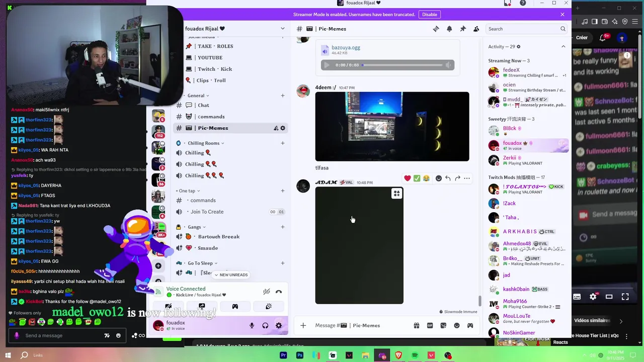Open Premiere Pro from the taskbar
The width and height of the screenshot is (644, 362).
[283, 355]
